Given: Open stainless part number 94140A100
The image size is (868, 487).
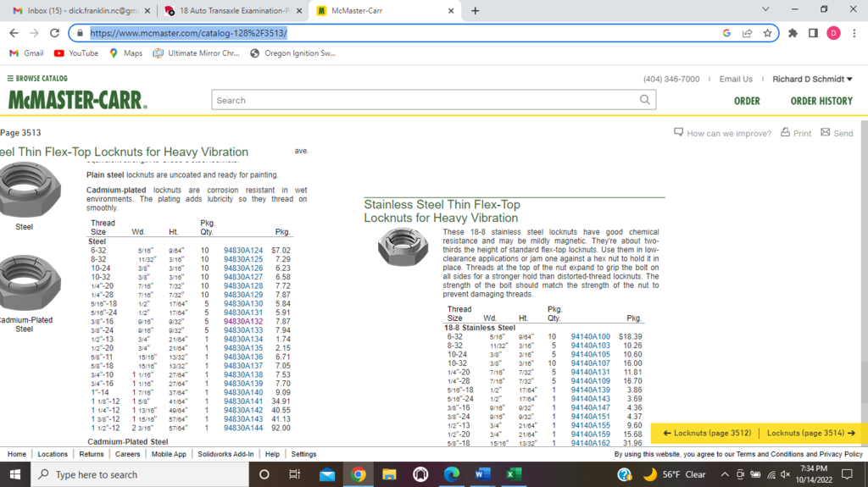Looking at the screenshot, I should click(x=591, y=336).
